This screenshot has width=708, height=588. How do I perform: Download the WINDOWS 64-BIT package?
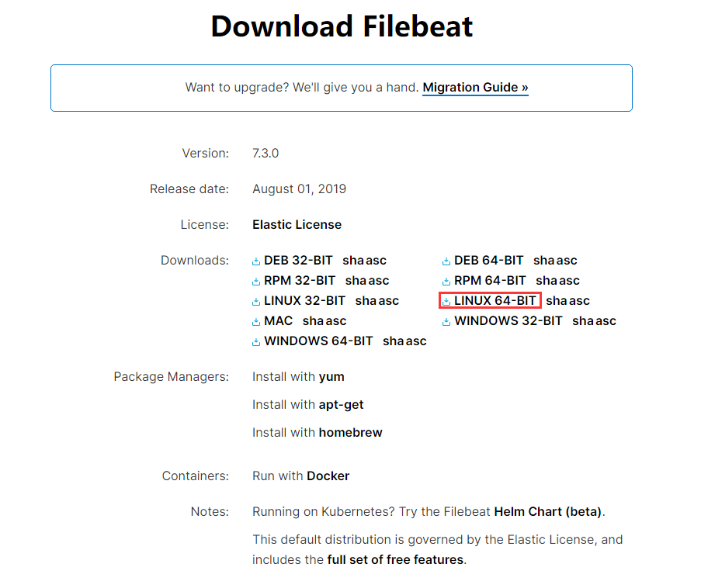tap(318, 341)
